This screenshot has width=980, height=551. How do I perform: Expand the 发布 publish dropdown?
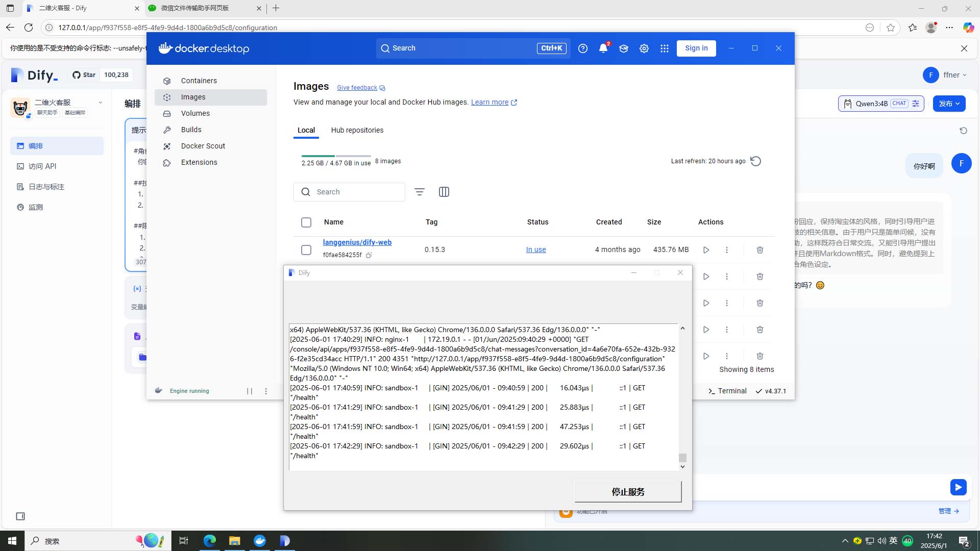[949, 104]
